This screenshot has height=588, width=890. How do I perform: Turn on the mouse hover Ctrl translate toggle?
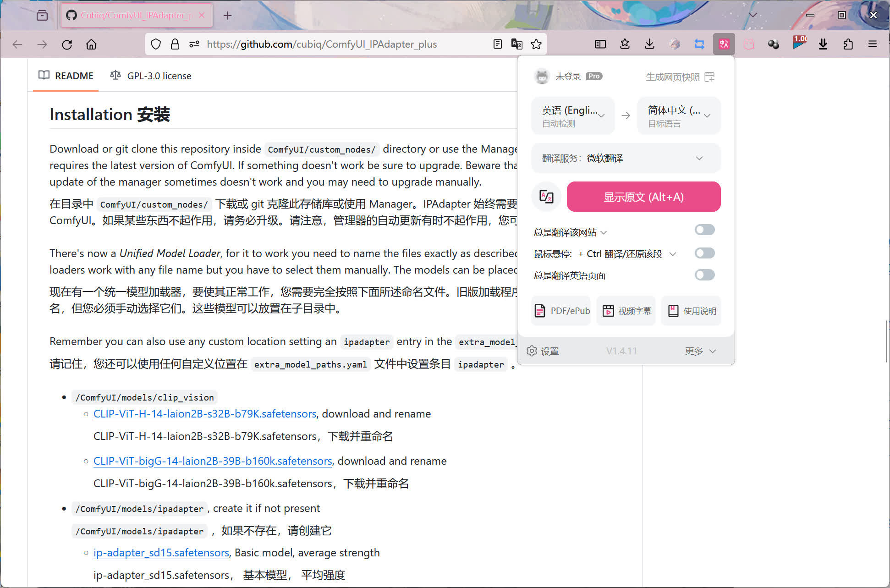click(704, 253)
